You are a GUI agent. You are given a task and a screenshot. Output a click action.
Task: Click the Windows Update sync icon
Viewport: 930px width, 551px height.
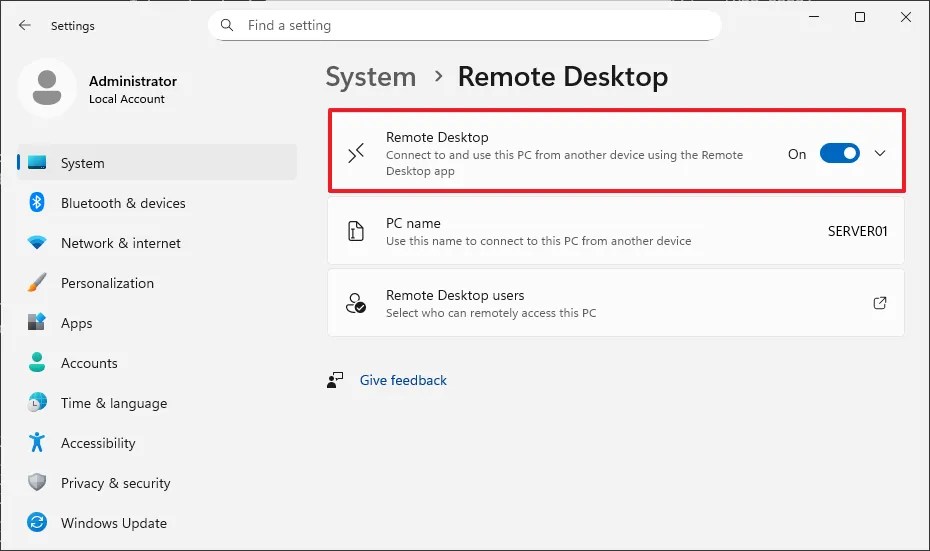pyautogui.click(x=37, y=523)
